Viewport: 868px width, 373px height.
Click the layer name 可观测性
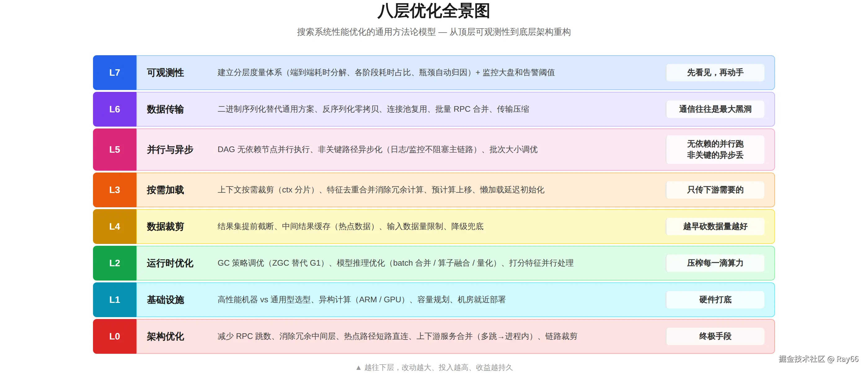[165, 73]
